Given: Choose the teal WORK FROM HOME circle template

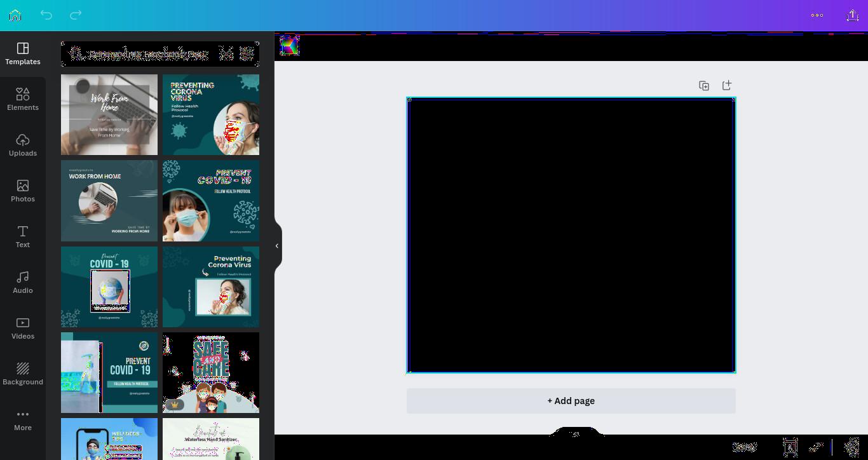Looking at the screenshot, I should [109, 201].
